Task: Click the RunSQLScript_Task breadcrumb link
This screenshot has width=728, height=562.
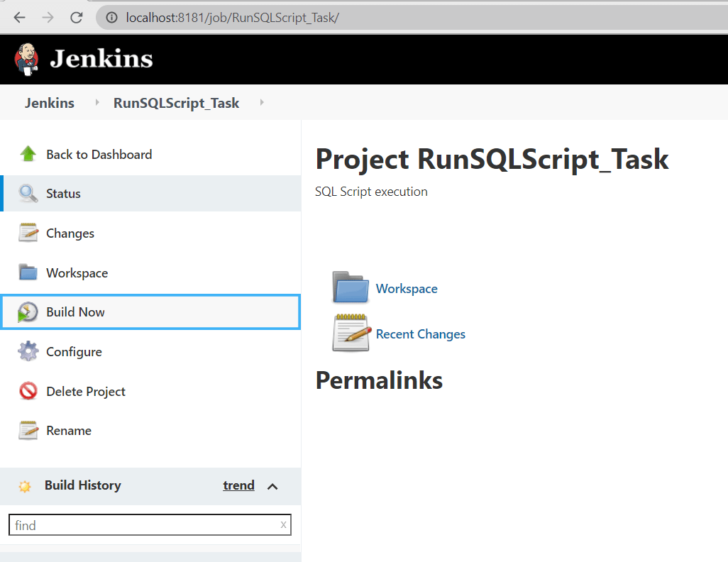Action: click(x=177, y=103)
